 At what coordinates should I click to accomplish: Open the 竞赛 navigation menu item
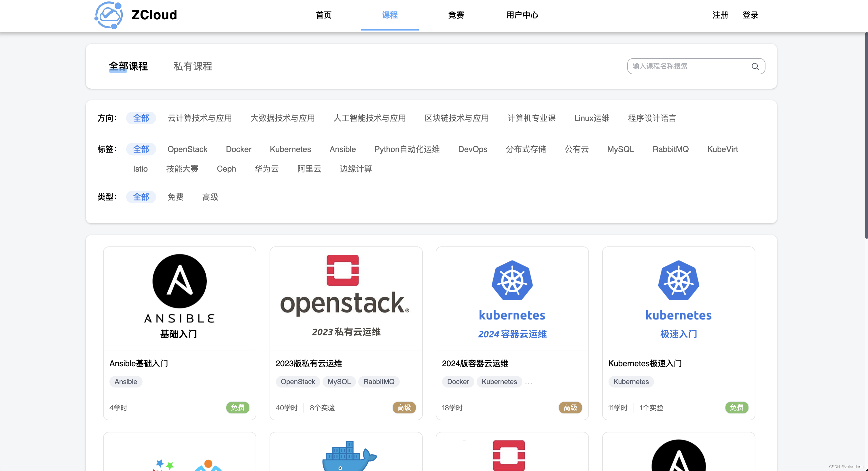pos(456,15)
